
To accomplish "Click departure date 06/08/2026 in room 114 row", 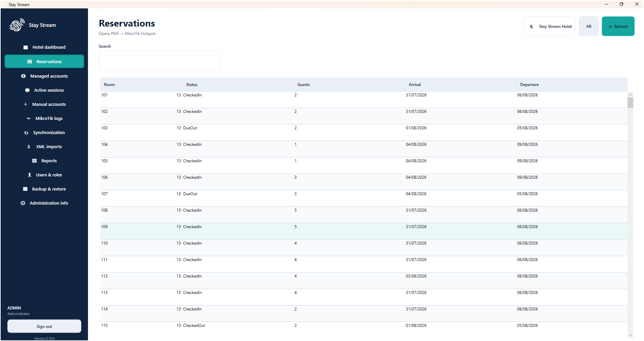I will click(527, 309).
